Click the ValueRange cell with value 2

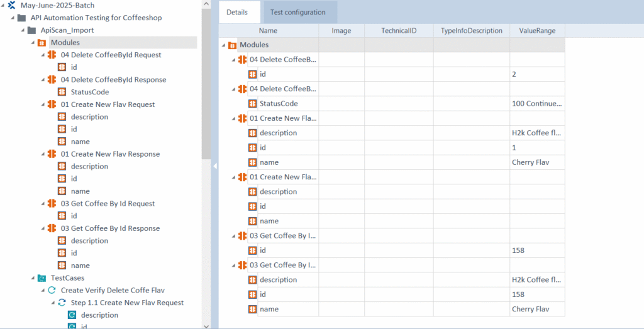tap(537, 74)
